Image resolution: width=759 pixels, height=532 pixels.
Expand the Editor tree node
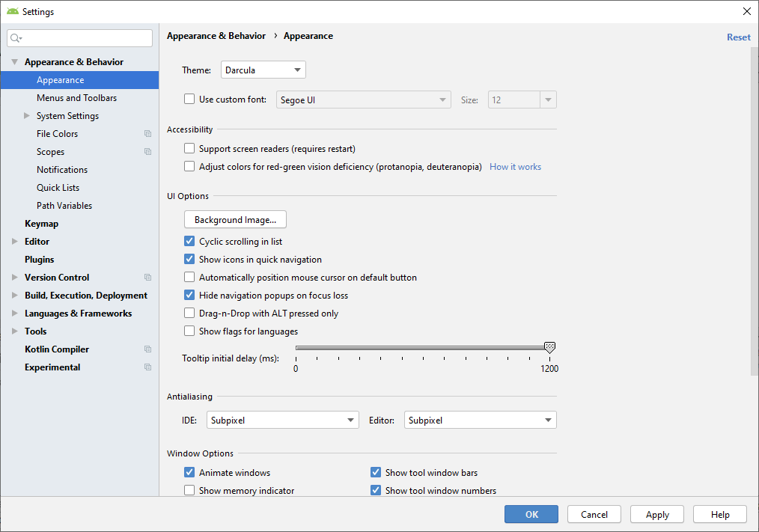[14, 241]
